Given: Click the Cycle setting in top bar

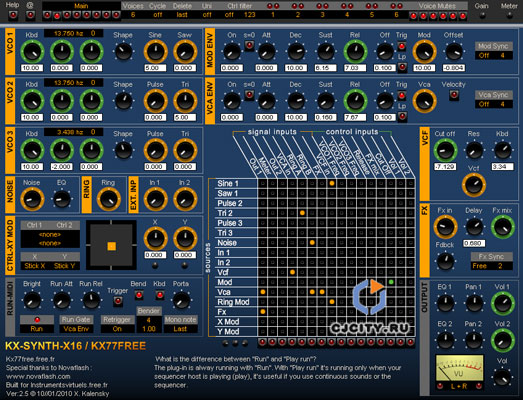Looking at the screenshot, I should (x=157, y=15).
